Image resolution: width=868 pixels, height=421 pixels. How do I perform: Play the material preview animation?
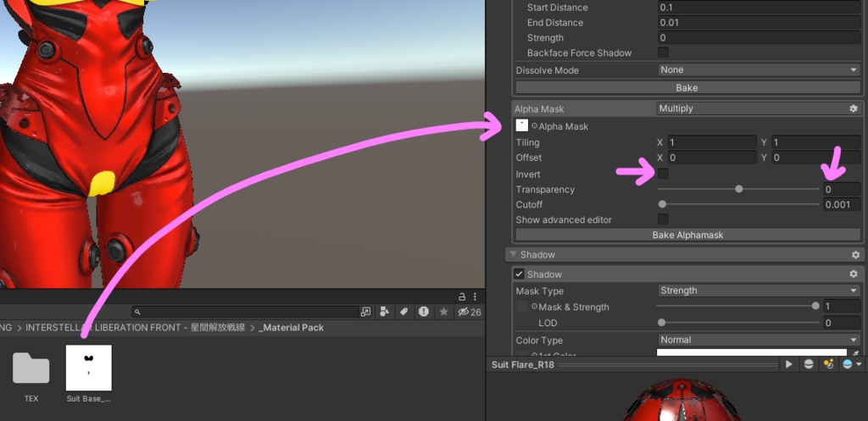coord(789,364)
